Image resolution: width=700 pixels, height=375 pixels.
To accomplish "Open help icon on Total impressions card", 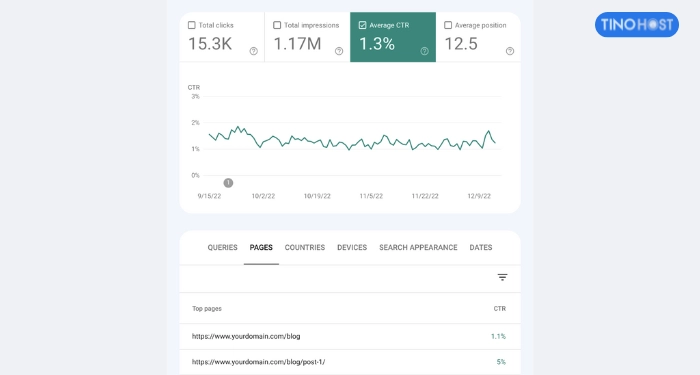I will click(x=339, y=51).
